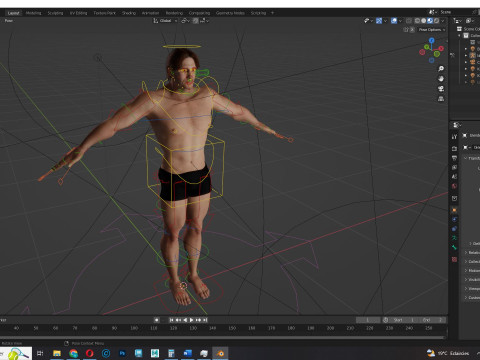Open the Sculpting workspace tab
Screen dimensions: 480x360
55,13
